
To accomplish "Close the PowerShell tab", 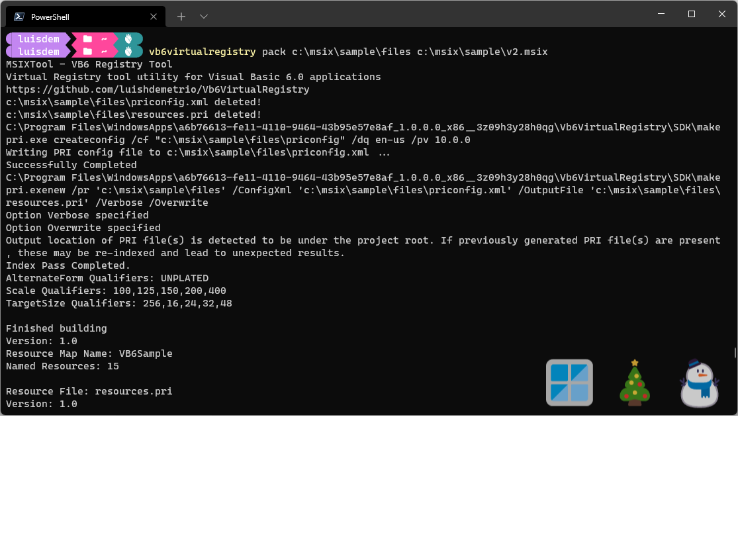I will click(x=154, y=17).
